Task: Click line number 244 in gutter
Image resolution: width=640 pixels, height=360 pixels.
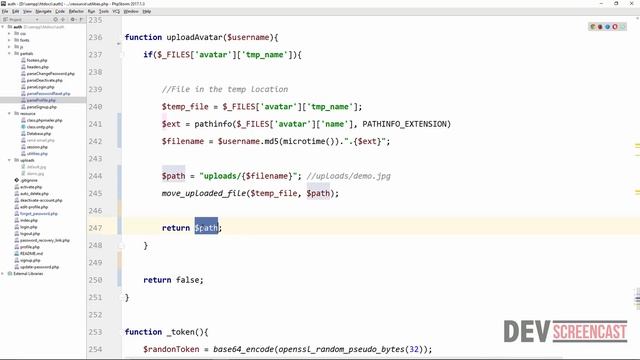Action: coord(95,176)
